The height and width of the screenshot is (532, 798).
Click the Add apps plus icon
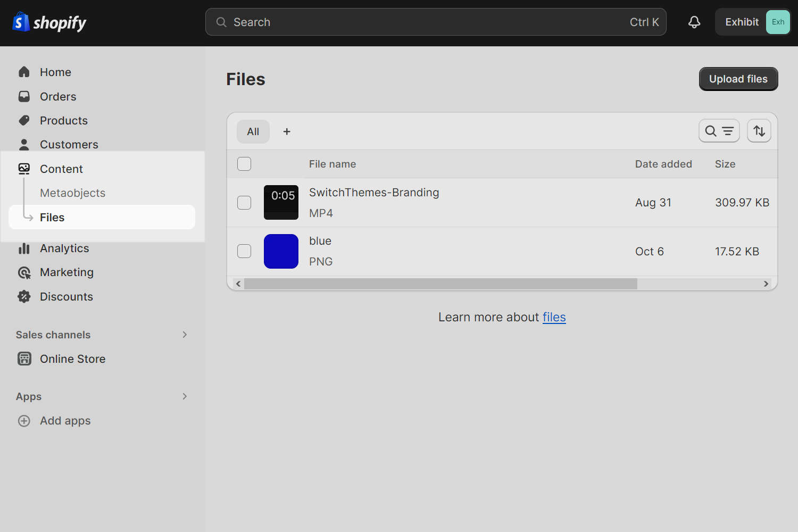(x=24, y=421)
